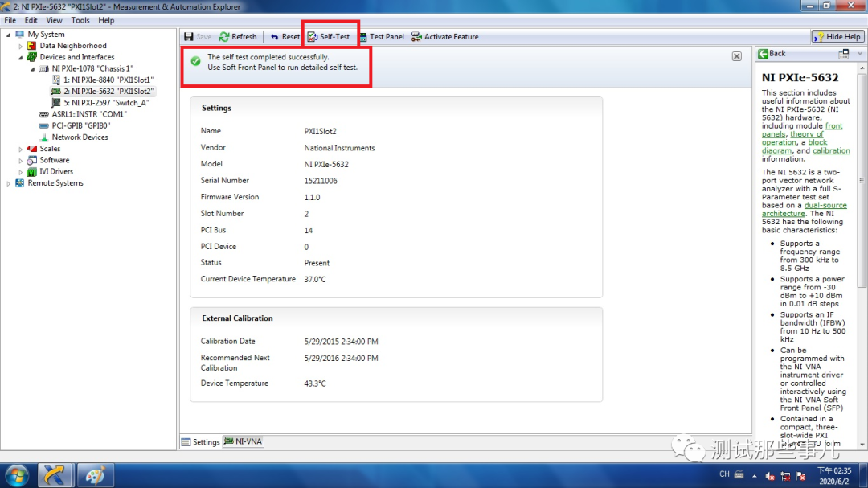Select NI PXIe-8840 PXI1Slot1 item
Screen dimensions: 868x488
pyautogui.click(x=103, y=80)
